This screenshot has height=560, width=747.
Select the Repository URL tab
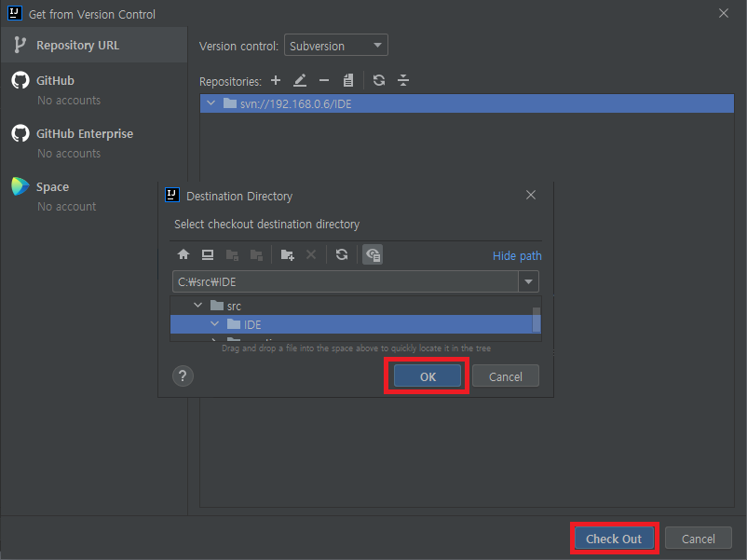(x=94, y=45)
